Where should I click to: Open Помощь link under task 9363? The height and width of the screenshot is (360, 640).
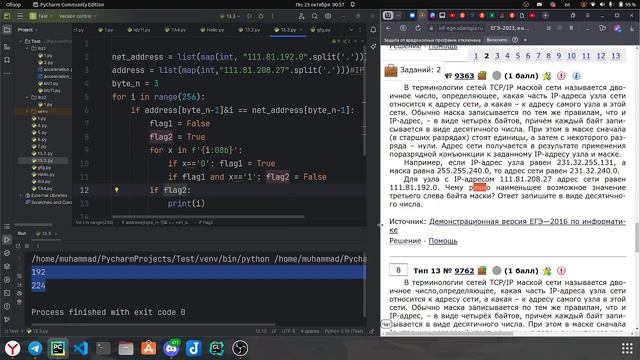pos(443,241)
